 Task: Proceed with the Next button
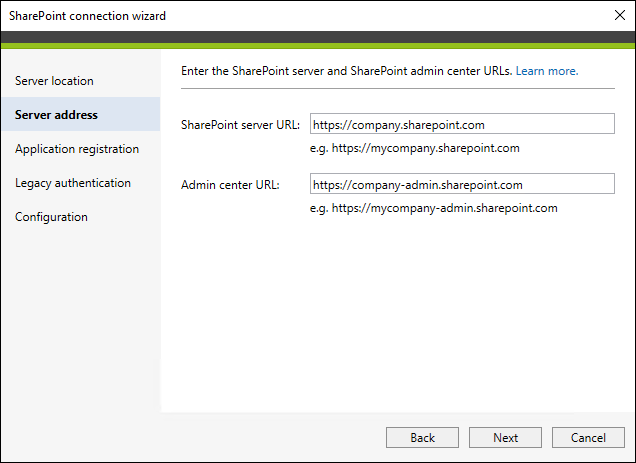(505, 437)
